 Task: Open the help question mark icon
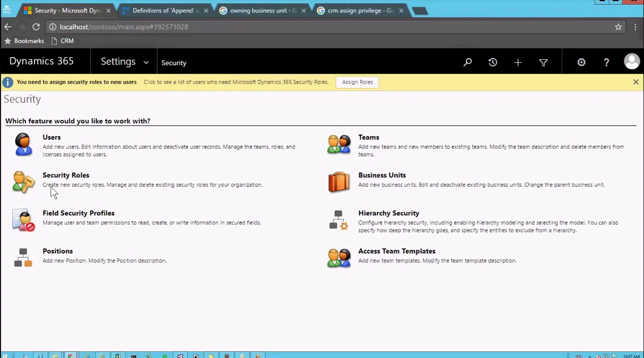(x=606, y=62)
